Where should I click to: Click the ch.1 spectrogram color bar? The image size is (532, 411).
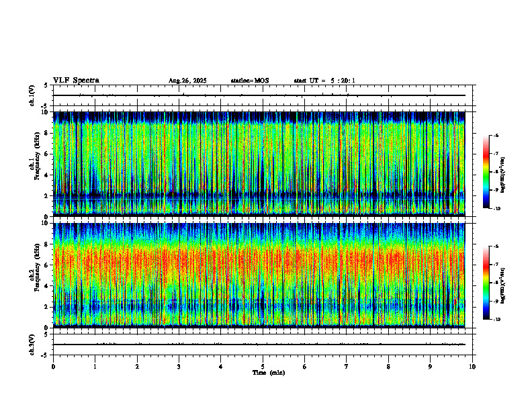pos(486,172)
